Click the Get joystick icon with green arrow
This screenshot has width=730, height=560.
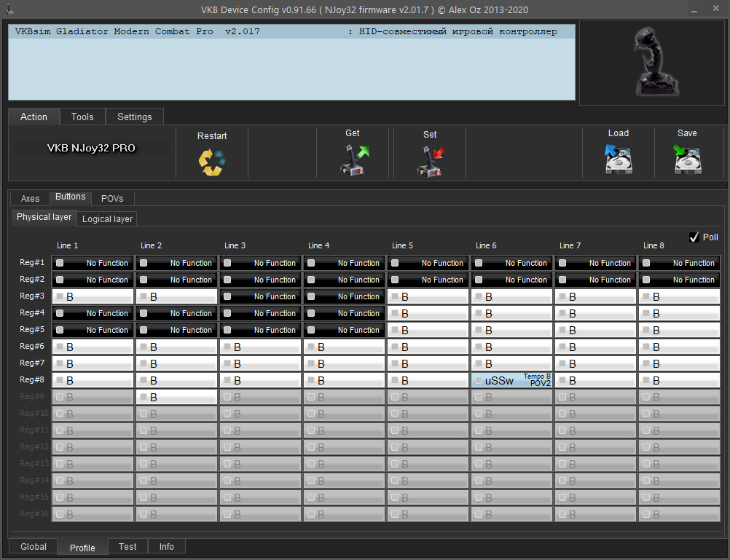(354, 160)
